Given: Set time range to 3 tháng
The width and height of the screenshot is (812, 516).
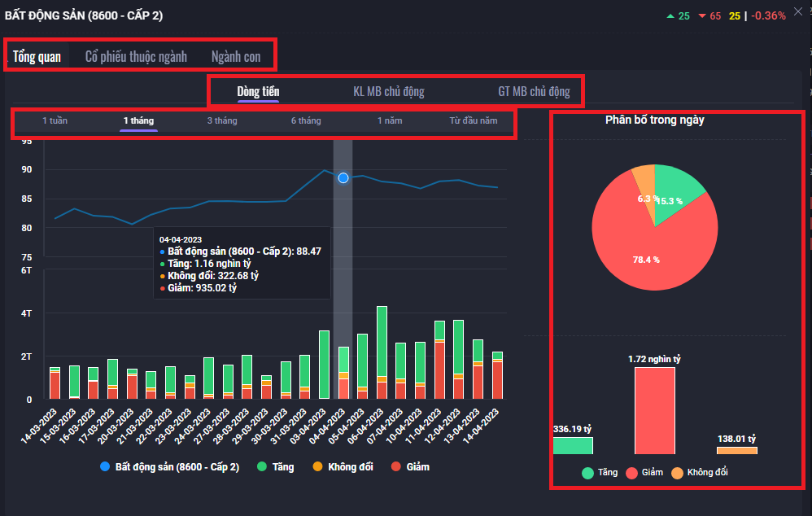Looking at the screenshot, I should pyautogui.click(x=221, y=120).
